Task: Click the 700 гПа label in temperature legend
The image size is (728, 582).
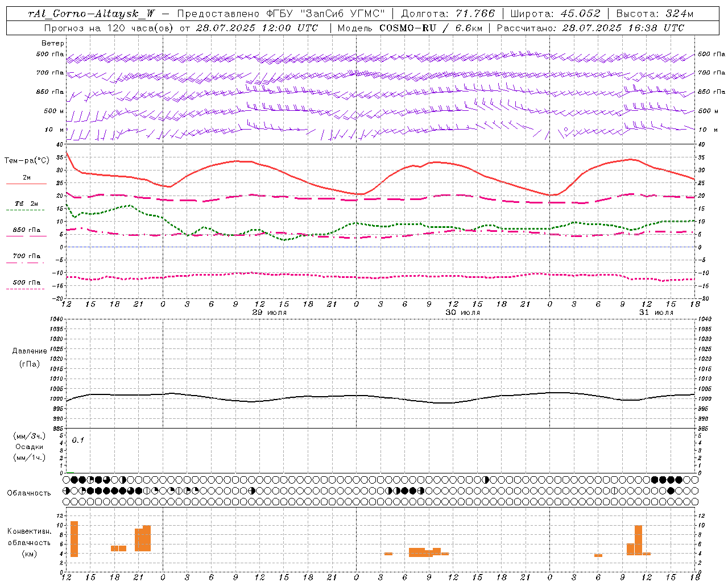Action: tap(27, 256)
